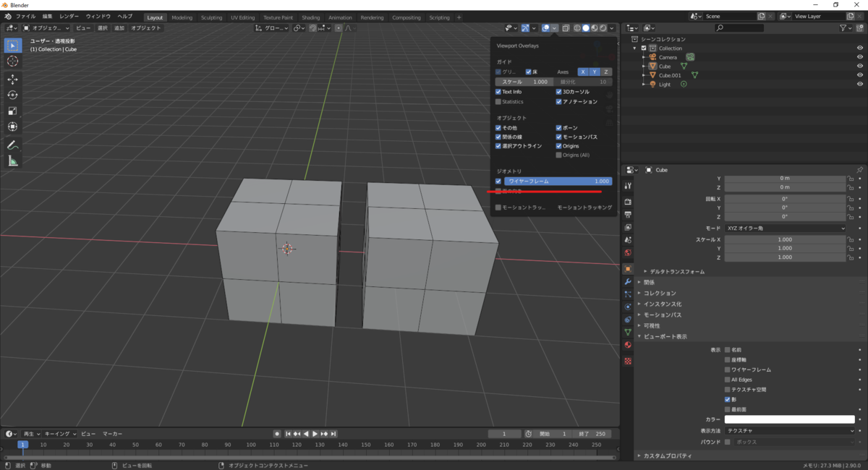Pick the Scale tool

12,111
